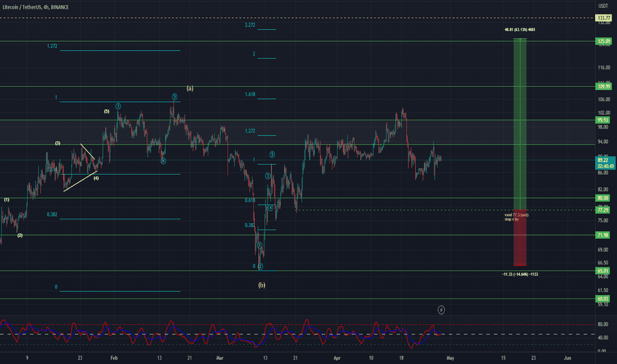Click the white wave label (1)
Image resolution: width=617 pixels, height=364 pixels.
(x=7, y=200)
